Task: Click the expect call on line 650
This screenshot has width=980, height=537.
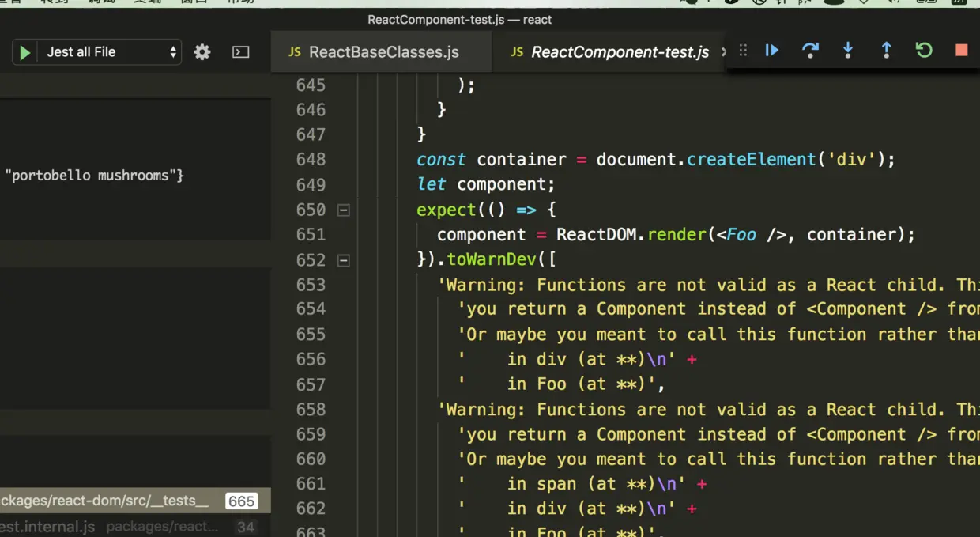Action: pyautogui.click(x=447, y=210)
